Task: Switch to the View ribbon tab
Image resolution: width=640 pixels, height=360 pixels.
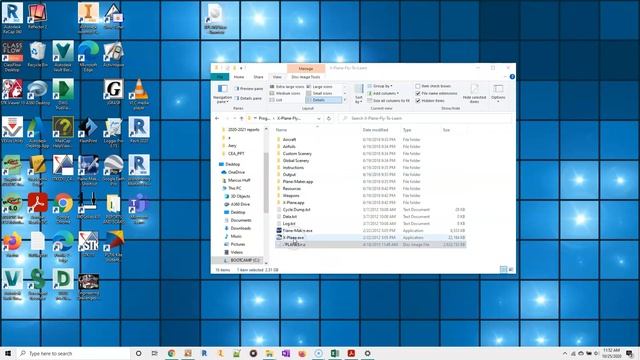Action: pyautogui.click(x=277, y=77)
